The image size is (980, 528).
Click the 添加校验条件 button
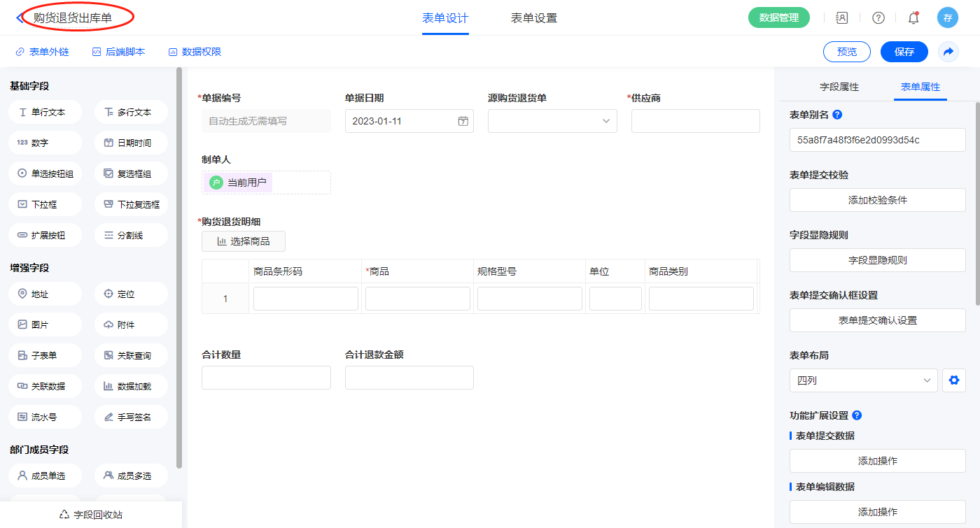[877, 200]
